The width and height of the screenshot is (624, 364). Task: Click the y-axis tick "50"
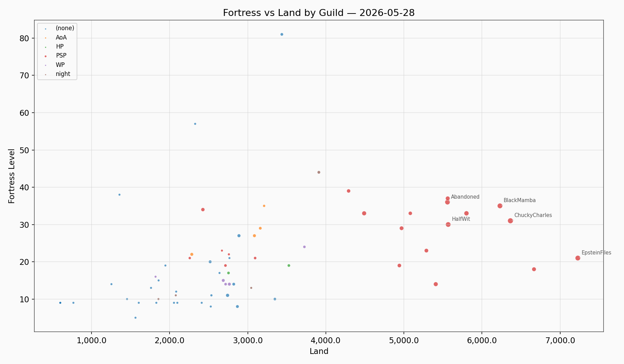(x=25, y=150)
